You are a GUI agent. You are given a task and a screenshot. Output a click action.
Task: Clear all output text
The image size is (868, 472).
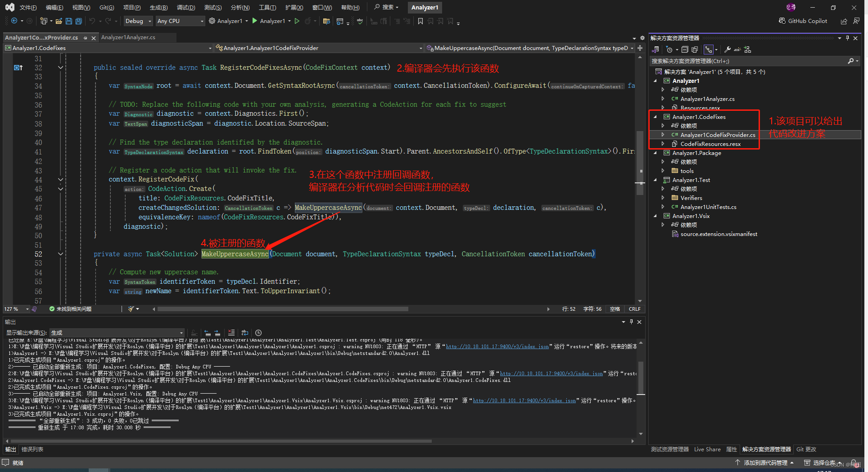click(x=231, y=333)
